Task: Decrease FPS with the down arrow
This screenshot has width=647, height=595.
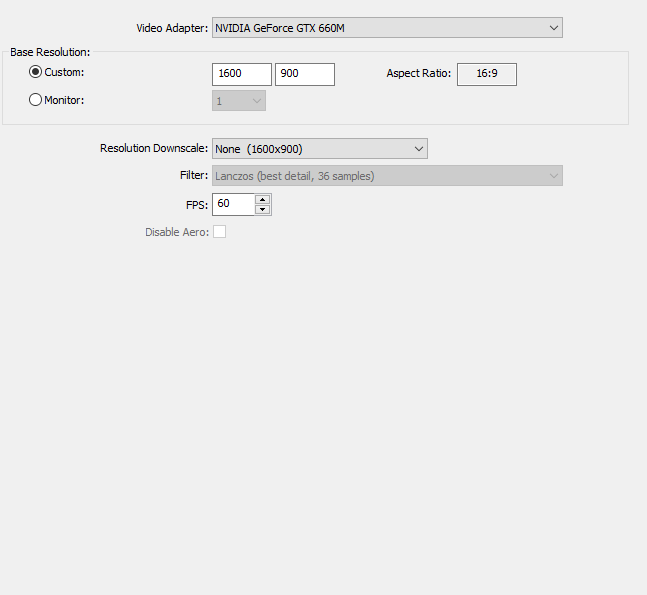Action: point(262,209)
